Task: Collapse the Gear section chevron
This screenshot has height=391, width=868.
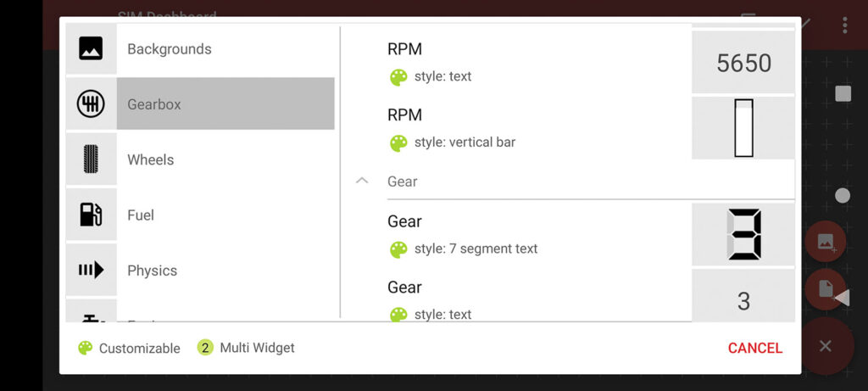Action: (362, 181)
